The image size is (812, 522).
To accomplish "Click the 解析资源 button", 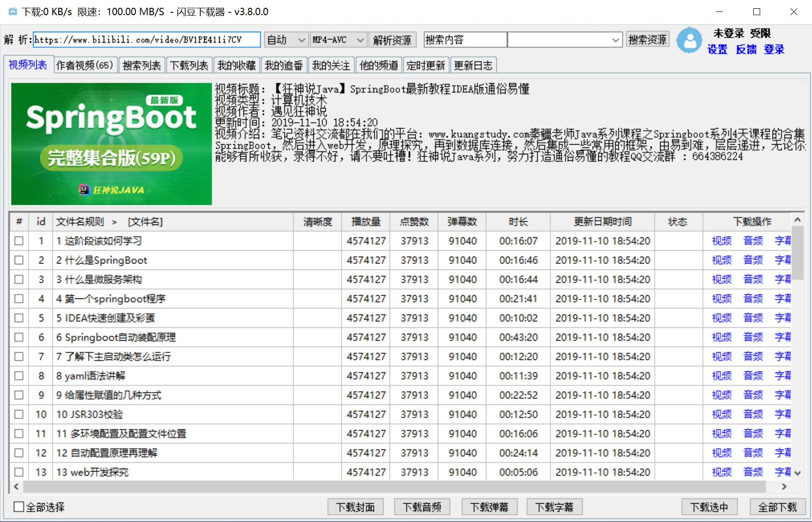I will [x=392, y=40].
